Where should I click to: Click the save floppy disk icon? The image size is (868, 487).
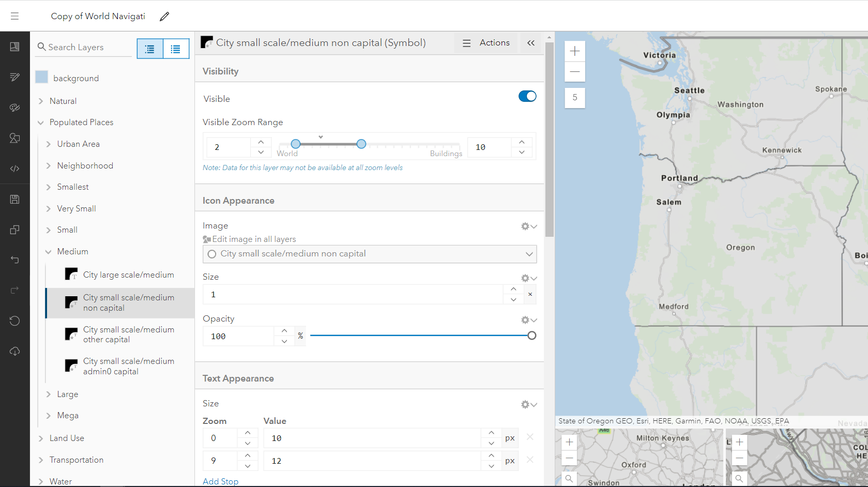[x=14, y=200]
